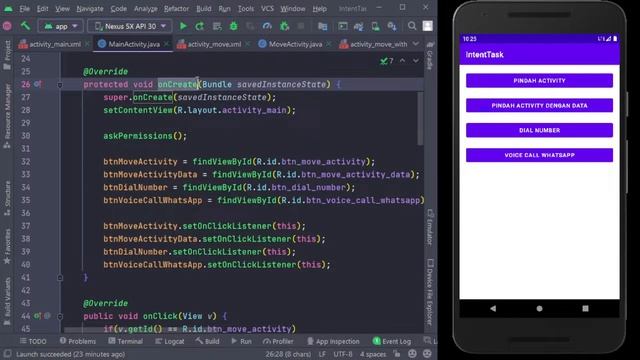Collapse the onClick method fold on line 44

pyautogui.click(x=60, y=316)
